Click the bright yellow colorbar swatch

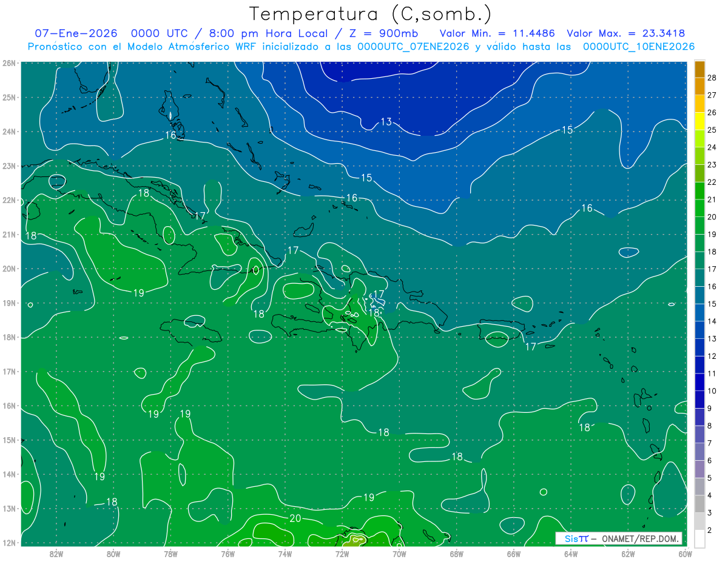tap(699, 122)
